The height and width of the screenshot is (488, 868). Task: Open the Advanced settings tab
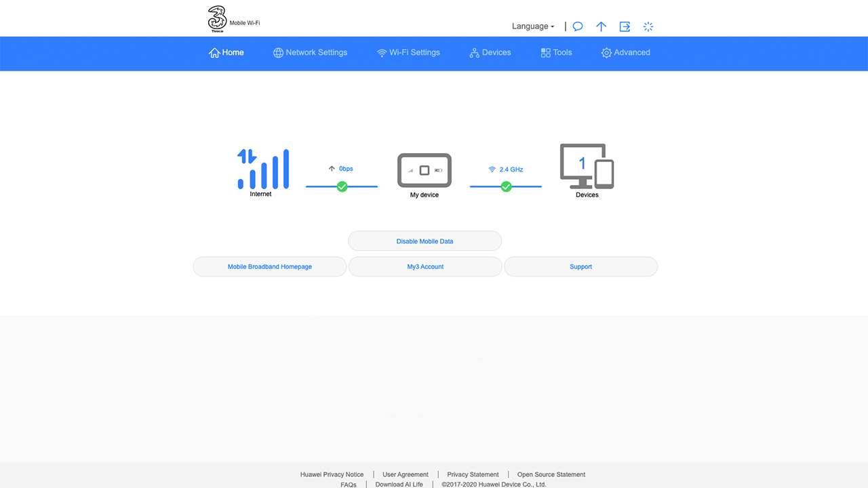pyautogui.click(x=625, y=53)
